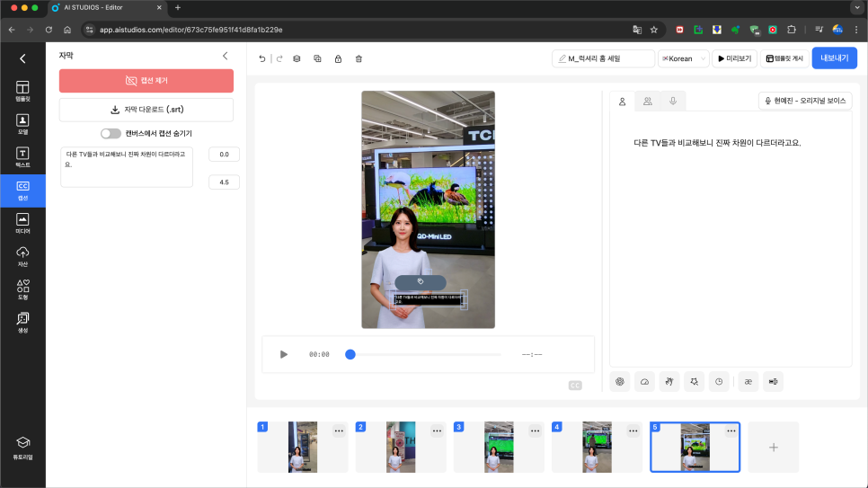868x488 pixels.
Task: Click the undo arrow in editor toolbar
Action: tap(261, 58)
